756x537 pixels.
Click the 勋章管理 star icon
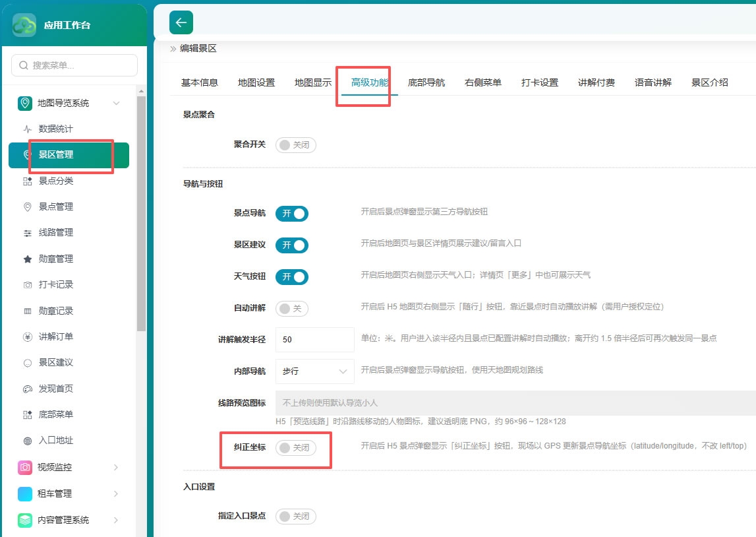[28, 259]
